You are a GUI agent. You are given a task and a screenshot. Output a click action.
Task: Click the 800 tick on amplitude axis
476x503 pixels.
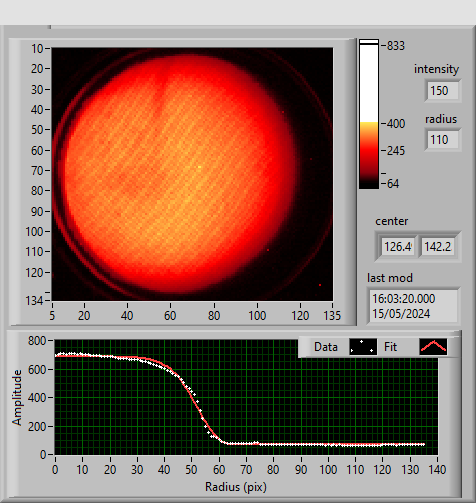coord(37,341)
